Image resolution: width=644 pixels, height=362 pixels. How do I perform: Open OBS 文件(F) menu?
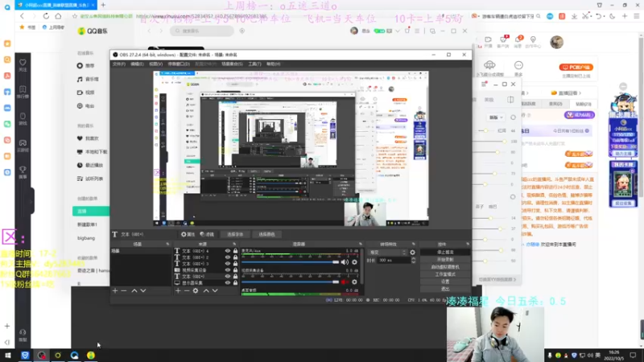119,64
